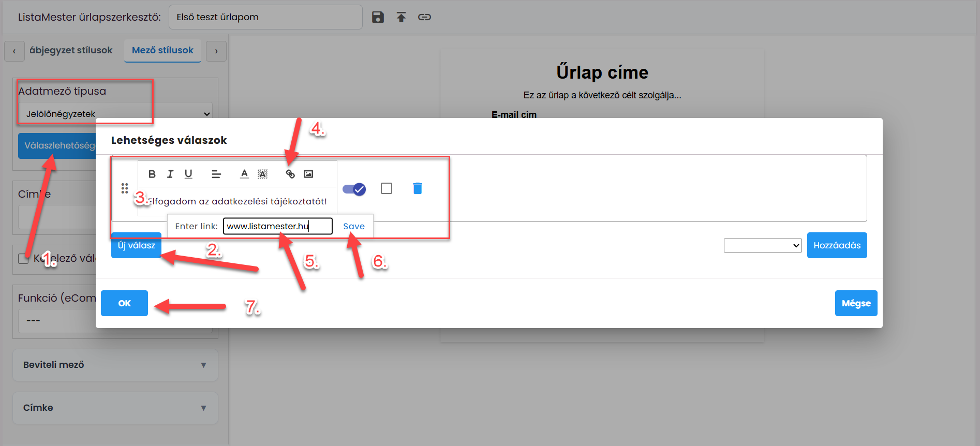
Task: Expand the Beviteli mező section
Action: (115, 365)
